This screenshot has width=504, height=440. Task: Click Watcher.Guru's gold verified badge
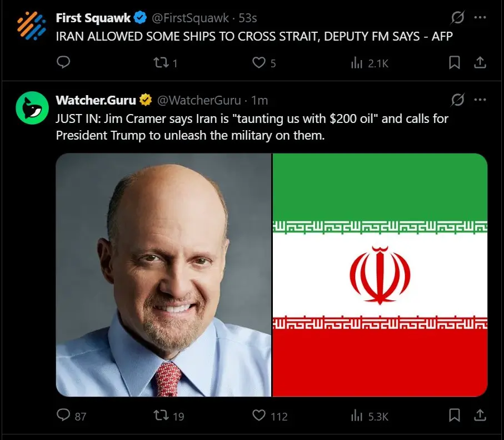(144, 100)
